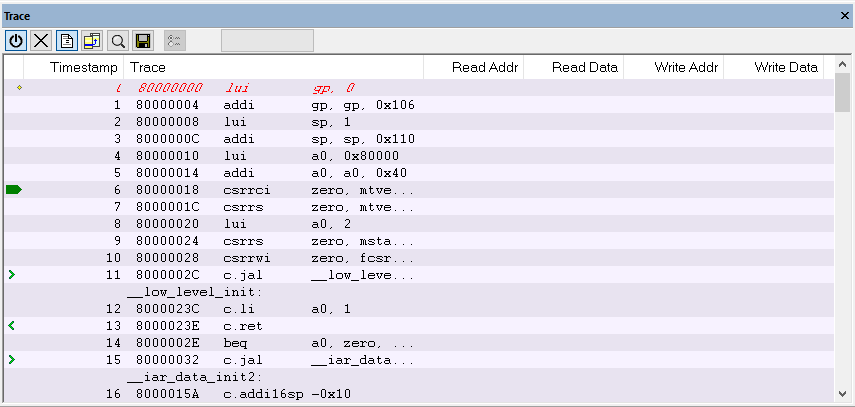Click the Browse mode toolbar icon
The image size is (855, 407).
click(92, 41)
